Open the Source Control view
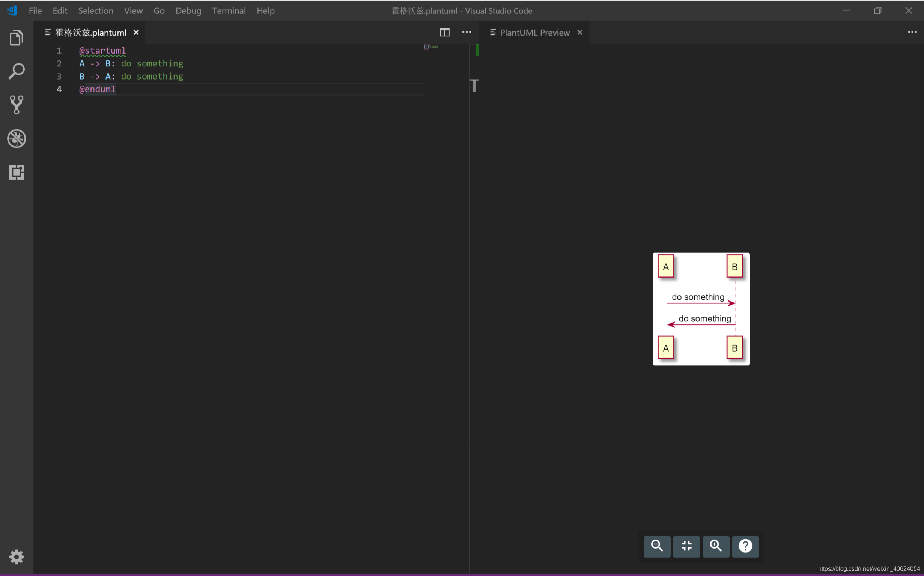The image size is (924, 576). (x=17, y=105)
